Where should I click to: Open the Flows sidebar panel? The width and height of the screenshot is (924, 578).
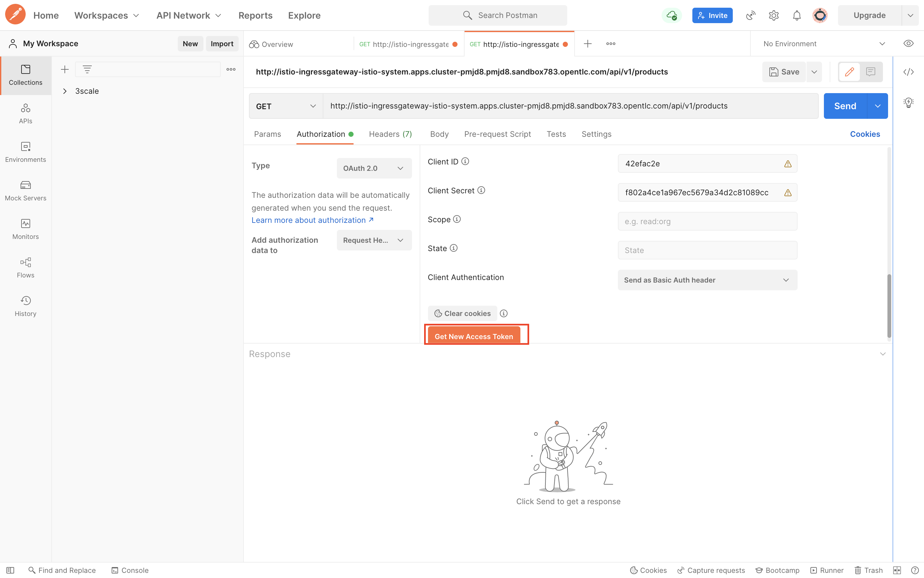pyautogui.click(x=26, y=267)
